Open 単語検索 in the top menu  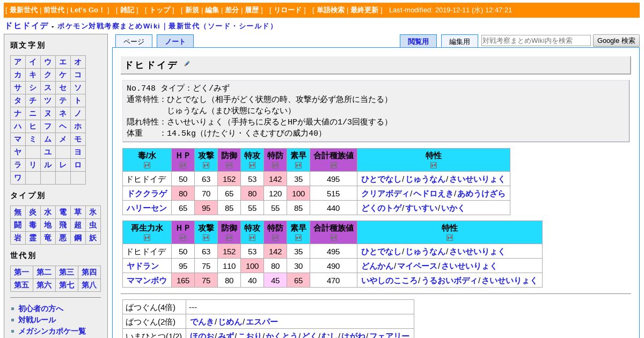click(331, 10)
